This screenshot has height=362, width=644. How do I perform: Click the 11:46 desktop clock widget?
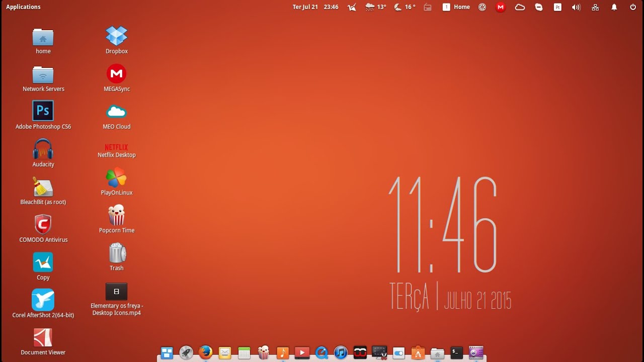tap(443, 224)
